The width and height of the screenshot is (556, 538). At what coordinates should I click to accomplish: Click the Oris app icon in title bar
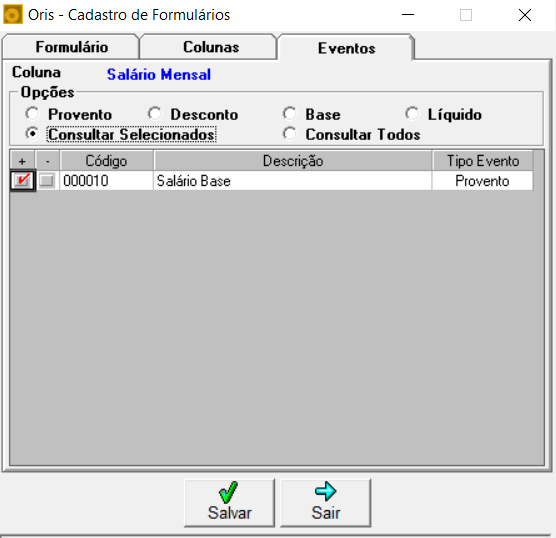coord(12,15)
